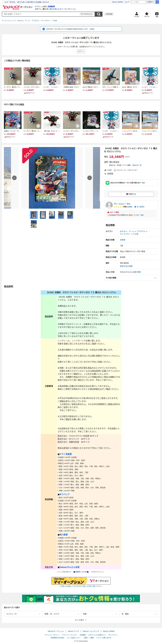Open the ログイン link in header
Image resolution: width=162 pixels, height=644 pixels.
coord(38,9)
